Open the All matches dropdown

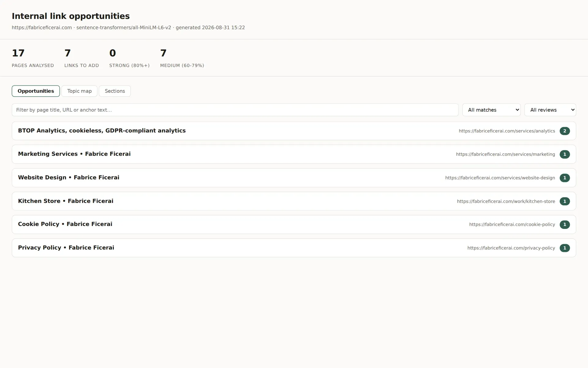pyautogui.click(x=491, y=110)
